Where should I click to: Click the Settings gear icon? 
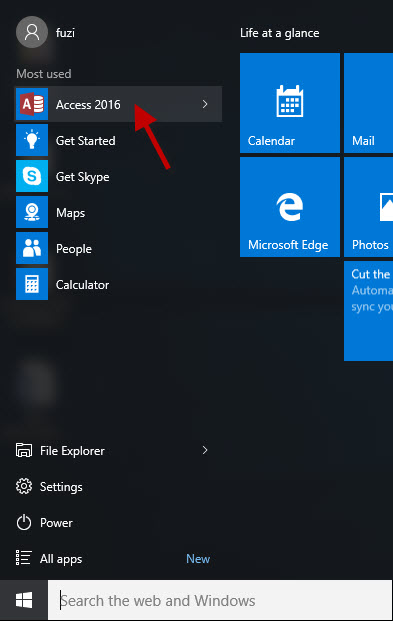point(24,486)
